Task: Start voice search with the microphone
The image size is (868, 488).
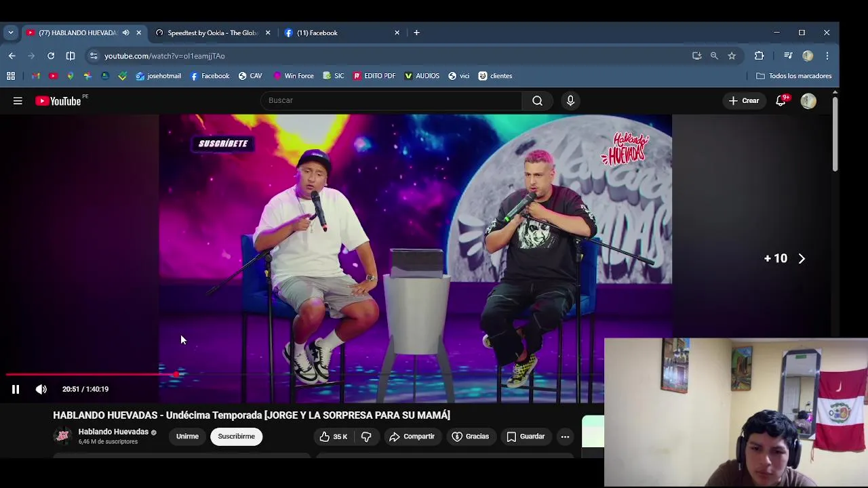Action: [570, 100]
